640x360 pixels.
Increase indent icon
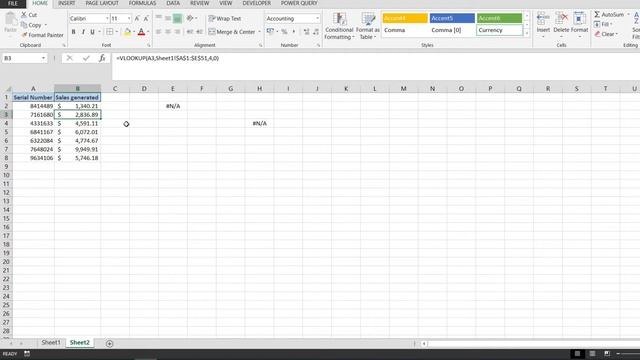(x=200, y=32)
